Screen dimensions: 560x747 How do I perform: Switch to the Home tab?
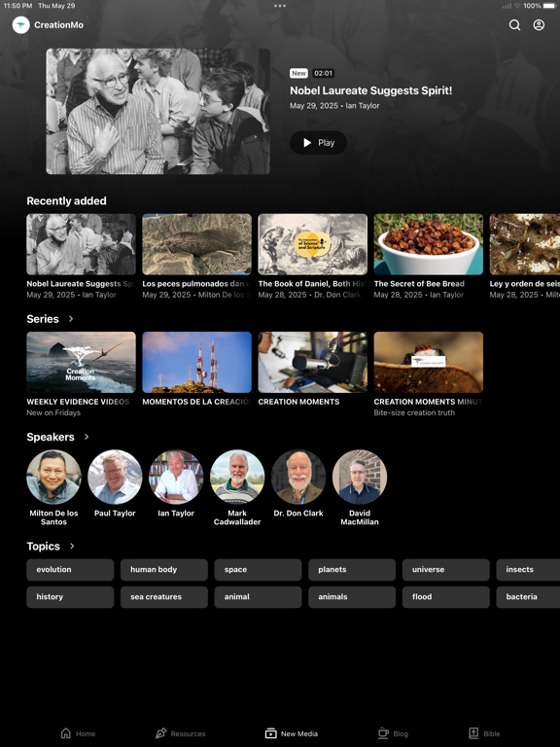point(78,733)
